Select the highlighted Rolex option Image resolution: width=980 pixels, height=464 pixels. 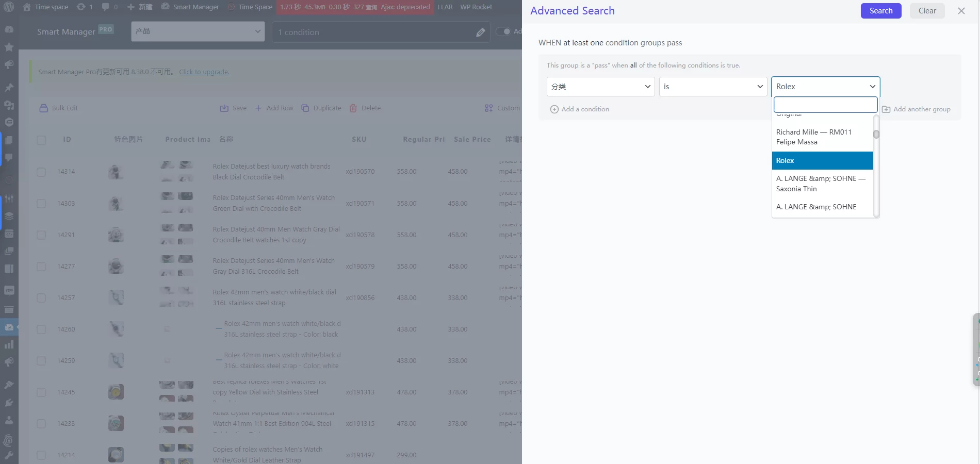(x=822, y=160)
